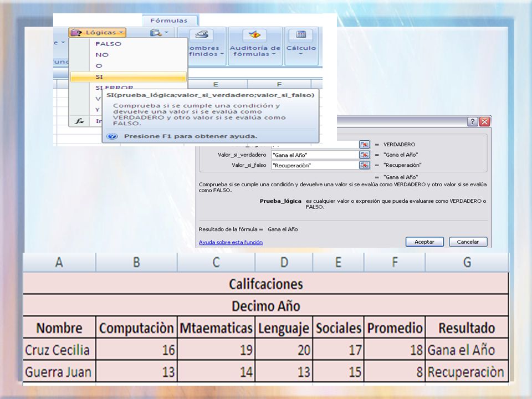Click the Valor_si_falso input field

point(315,166)
